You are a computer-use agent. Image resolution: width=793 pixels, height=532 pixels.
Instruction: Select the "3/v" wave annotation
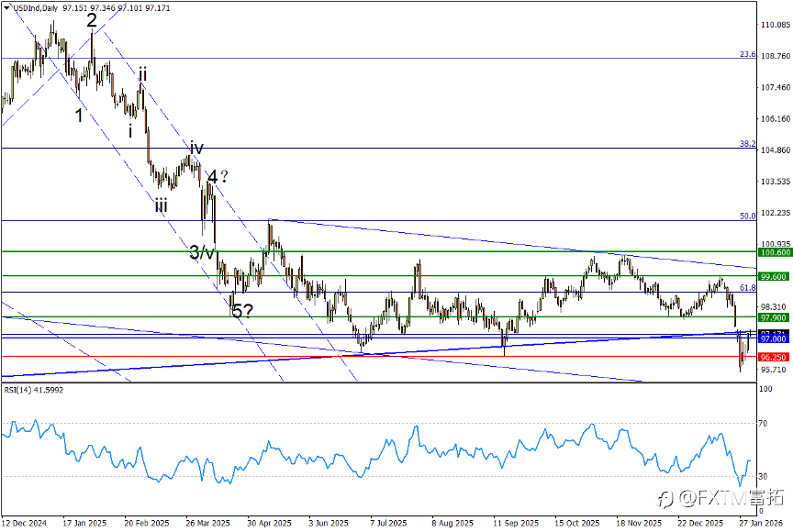(201, 251)
